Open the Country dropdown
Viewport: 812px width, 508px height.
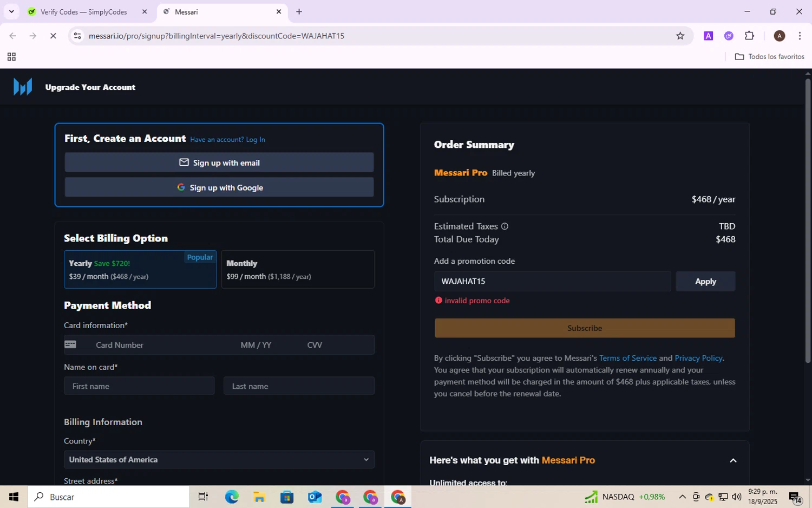tap(219, 459)
